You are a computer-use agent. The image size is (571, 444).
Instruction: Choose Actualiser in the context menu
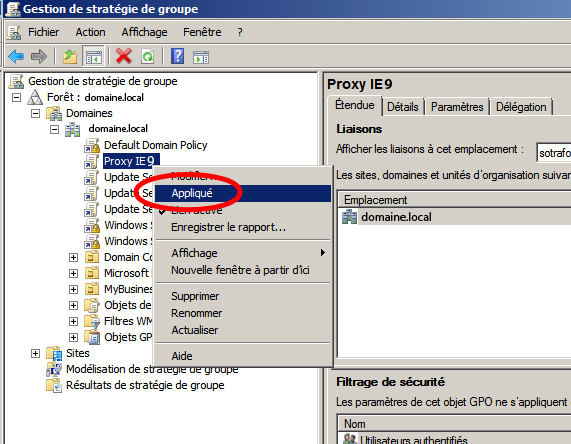243,330
